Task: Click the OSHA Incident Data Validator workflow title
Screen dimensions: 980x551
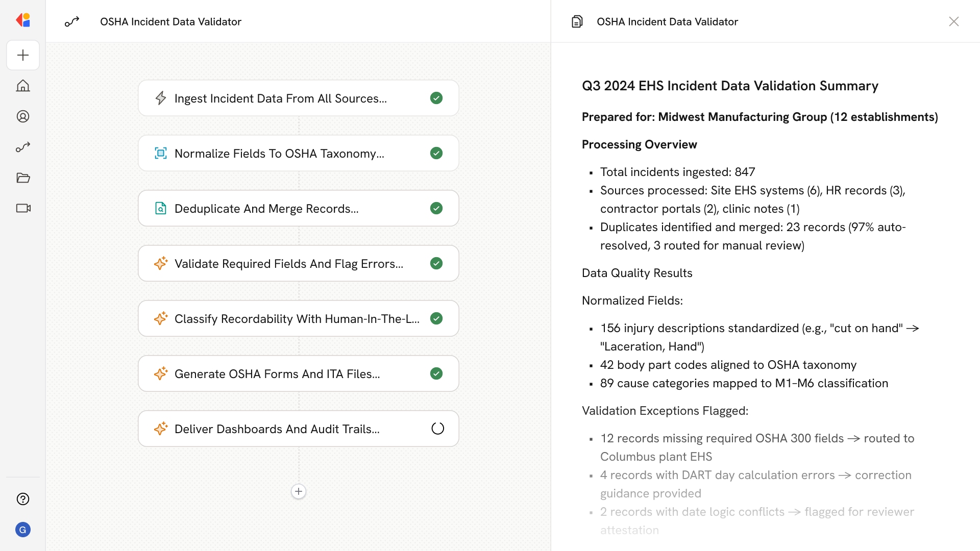Action: pyautogui.click(x=170, y=21)
